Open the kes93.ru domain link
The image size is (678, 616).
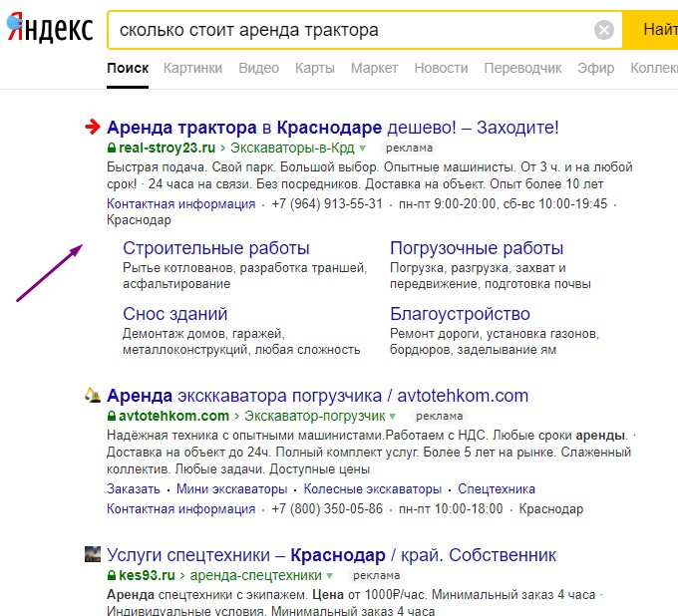[x=147, y=575]
